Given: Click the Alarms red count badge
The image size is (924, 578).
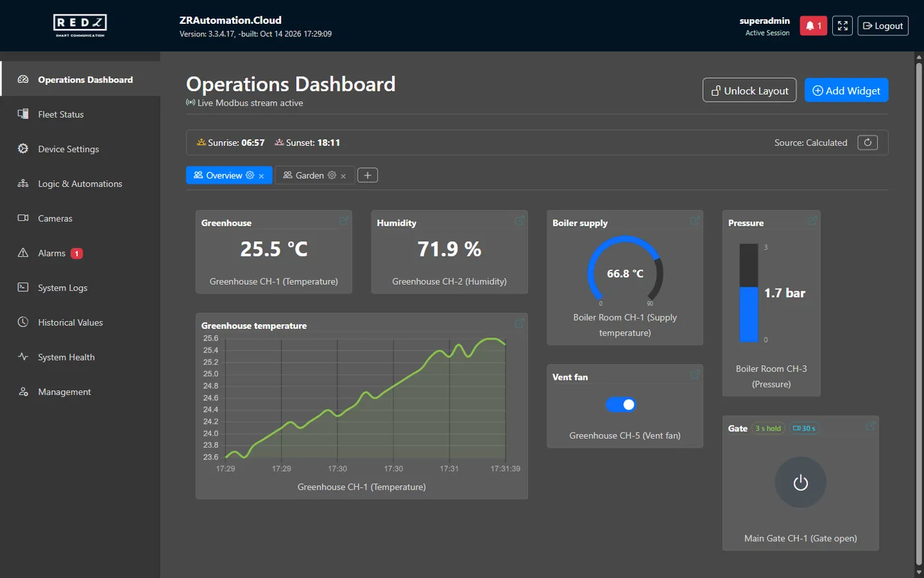Looking at the screenshot, I should (x=77, y=253).
